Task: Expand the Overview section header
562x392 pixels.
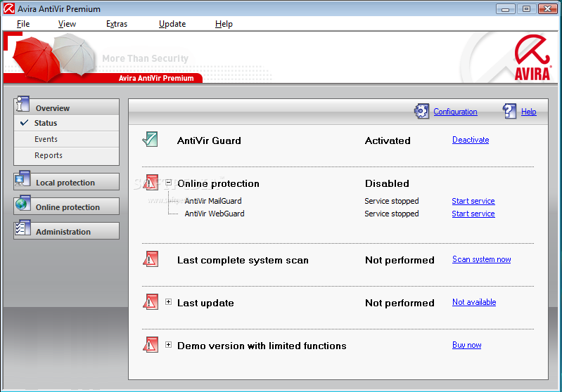Action: tap(66, 107)
